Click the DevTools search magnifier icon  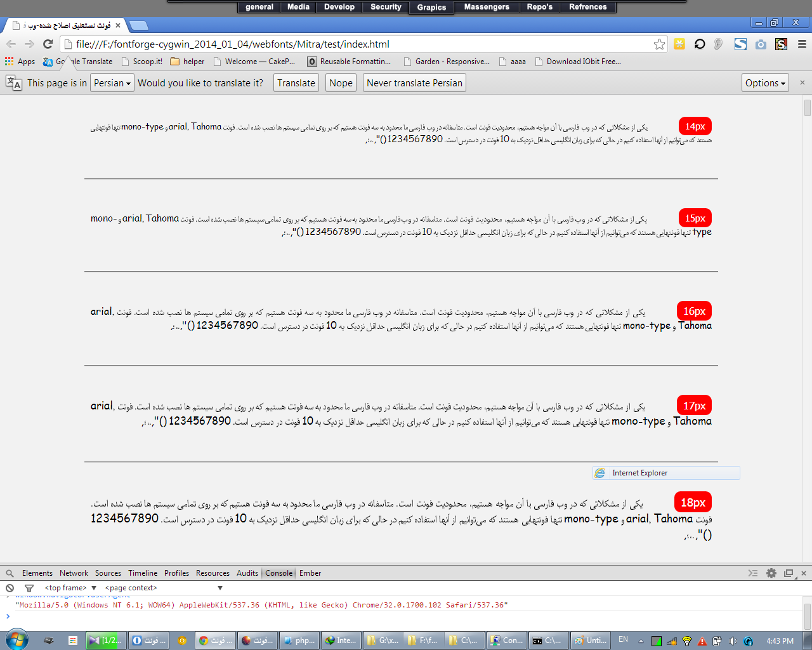(10, 573)
